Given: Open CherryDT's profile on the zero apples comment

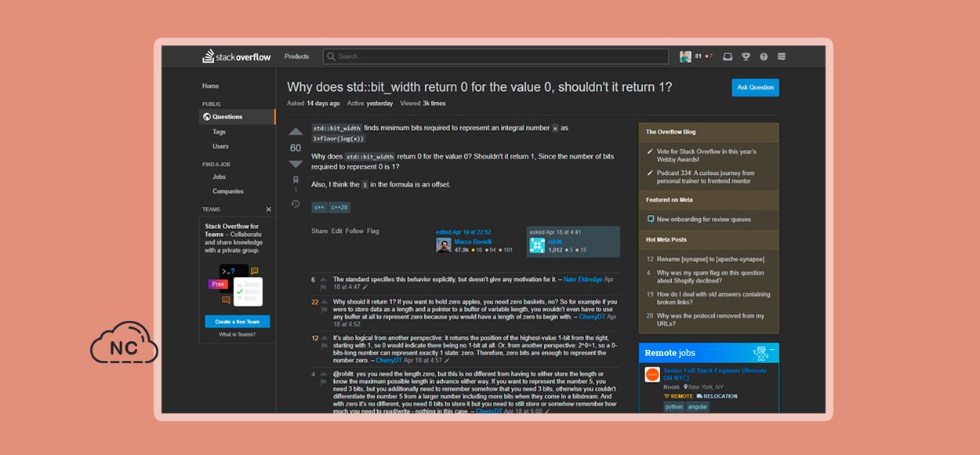Looking at the screenshot, I should point(592,317).
